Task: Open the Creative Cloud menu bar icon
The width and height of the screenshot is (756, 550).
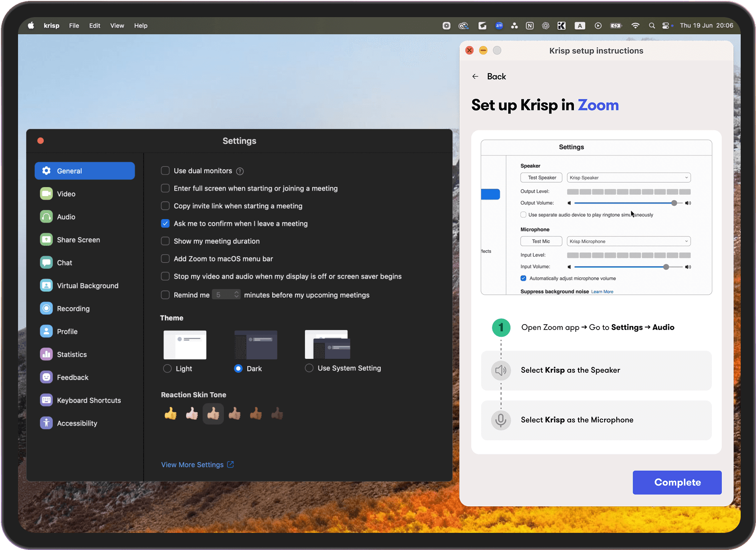Action: pyautogui.click(x=464, y=26)
